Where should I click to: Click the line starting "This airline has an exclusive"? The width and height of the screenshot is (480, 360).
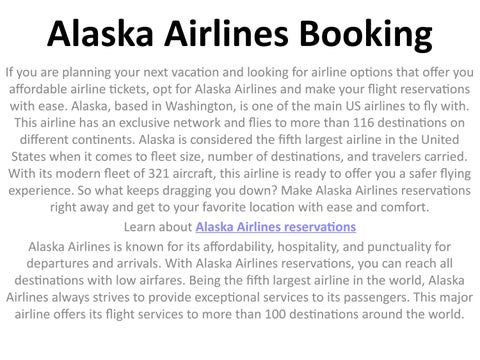[x=240, y=123]
